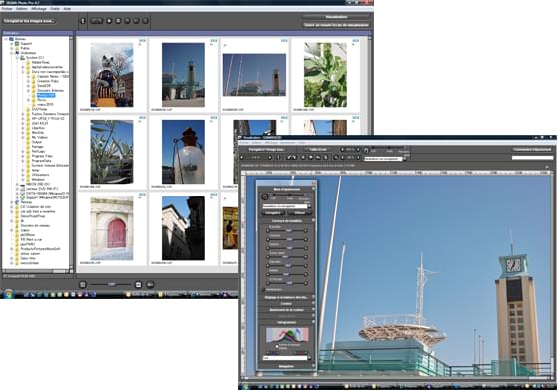Click large thumbnails icon below browser grid
This screenshot has height=392, width=559.
click(x=139, y=284)
